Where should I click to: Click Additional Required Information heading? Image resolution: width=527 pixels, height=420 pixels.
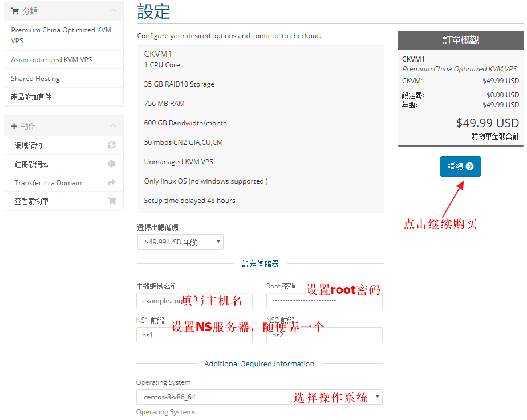[x=259, y=364]
